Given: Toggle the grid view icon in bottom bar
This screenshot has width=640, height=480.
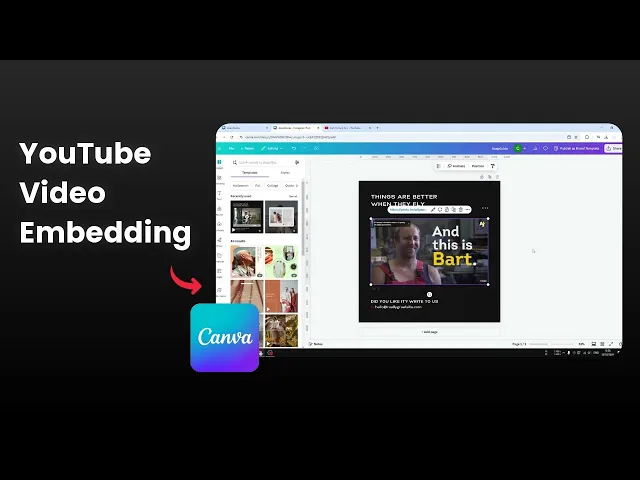Looking at the screenshot, I should (x=602, y=344).
